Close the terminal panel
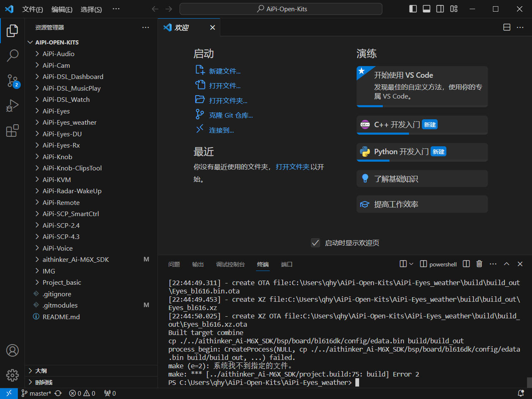Screen dimensions: 532x399 pos(520,264)
